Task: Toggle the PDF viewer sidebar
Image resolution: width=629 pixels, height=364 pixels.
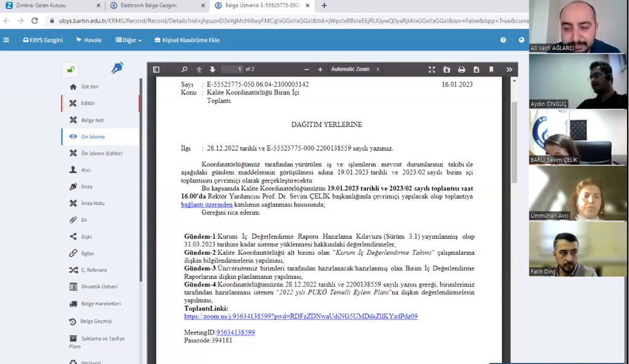Action: 156,69
